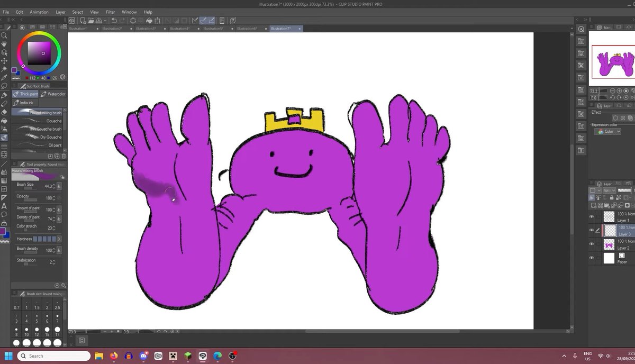Toggle lock icon on Round mixing brush preview
Screen dimensions: 635x364
click(62, 177)
